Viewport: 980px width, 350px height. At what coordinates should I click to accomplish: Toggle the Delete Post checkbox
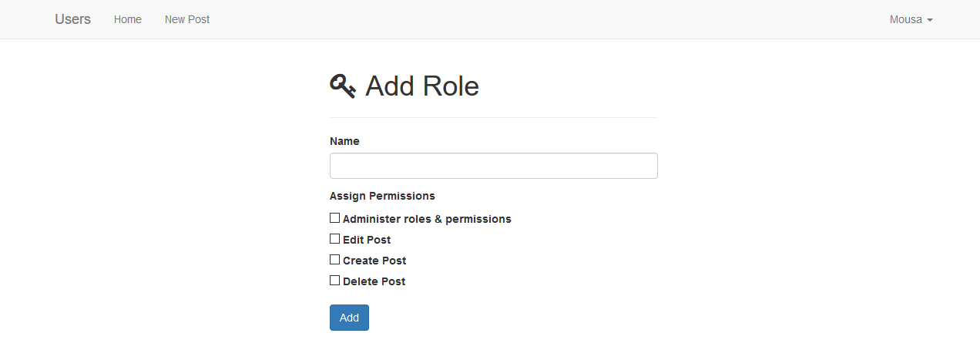coord(335,281)
